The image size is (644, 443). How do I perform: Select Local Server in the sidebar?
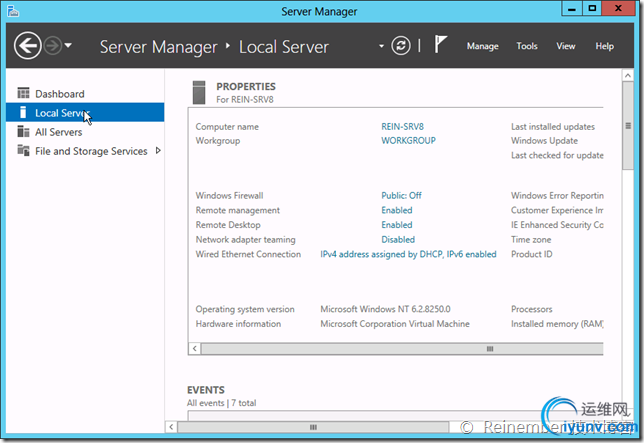tap(85, 112)
